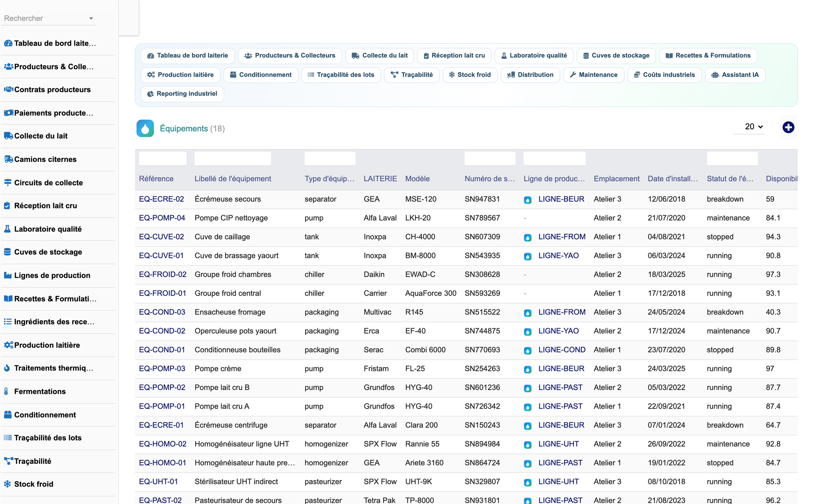Click the Numéro de série filter input
815x504 pixels.
pyautogui.click(x=490, y=159)
